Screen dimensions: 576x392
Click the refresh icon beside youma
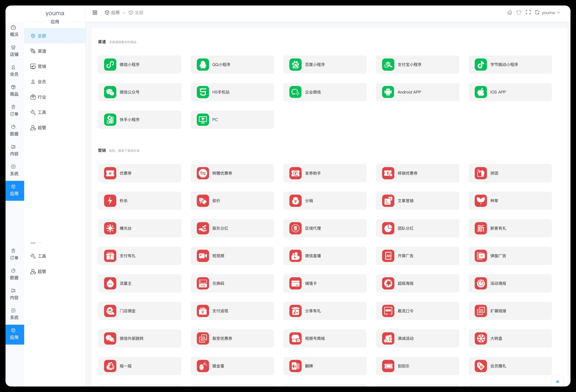click(x=537, y=12)
